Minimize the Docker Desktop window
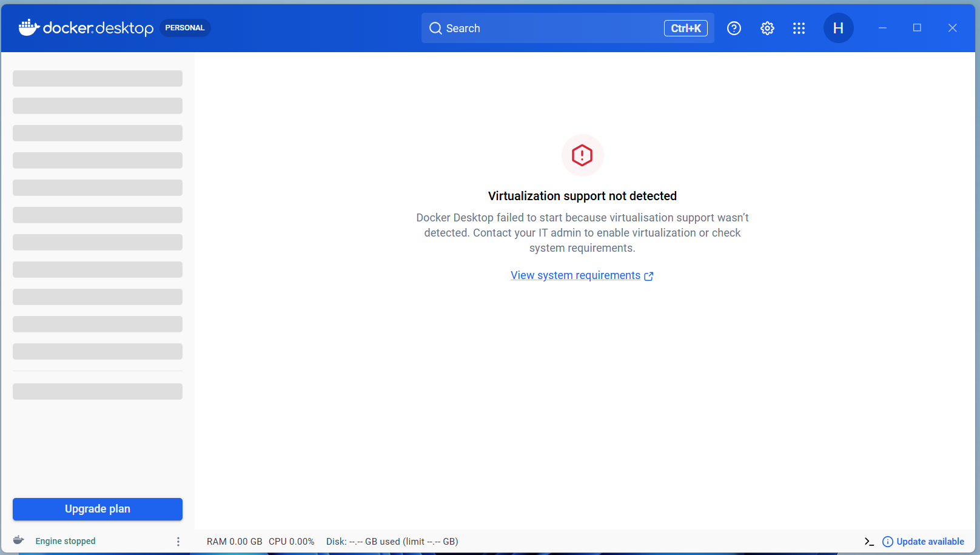Image resolution: width=980 pixels, height=555 pixels. click(882, 28)
